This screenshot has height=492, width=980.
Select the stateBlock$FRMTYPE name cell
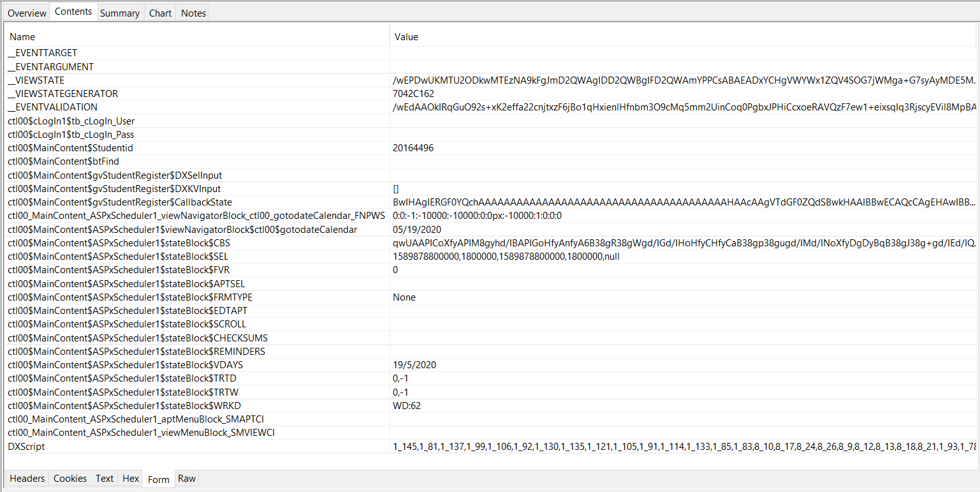point(198,297)
